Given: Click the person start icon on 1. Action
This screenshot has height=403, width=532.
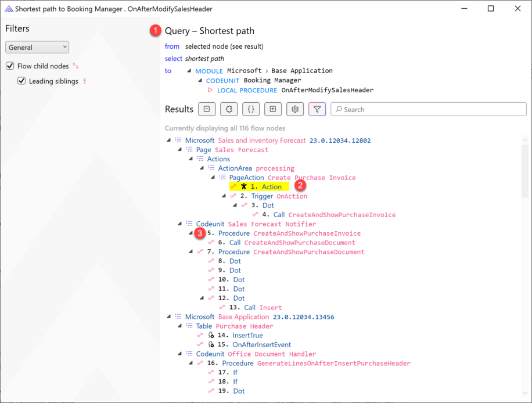Looking at the screenshot, I should pos(243,186).
